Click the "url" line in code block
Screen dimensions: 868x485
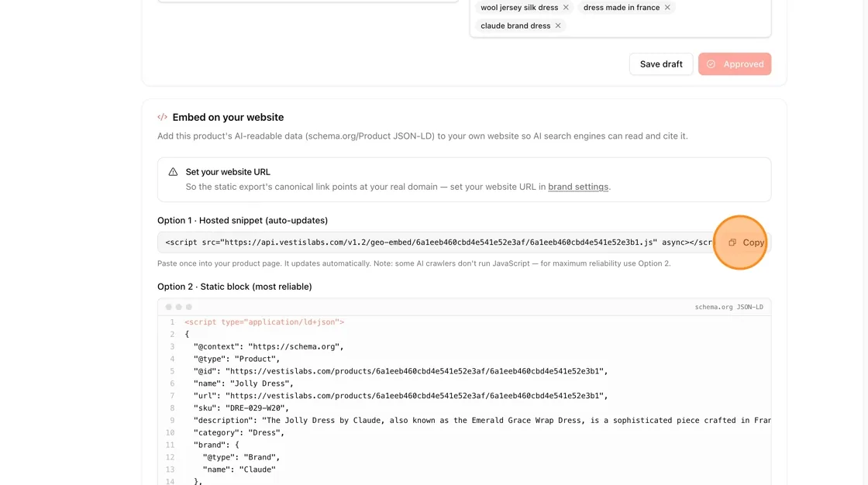401,396
